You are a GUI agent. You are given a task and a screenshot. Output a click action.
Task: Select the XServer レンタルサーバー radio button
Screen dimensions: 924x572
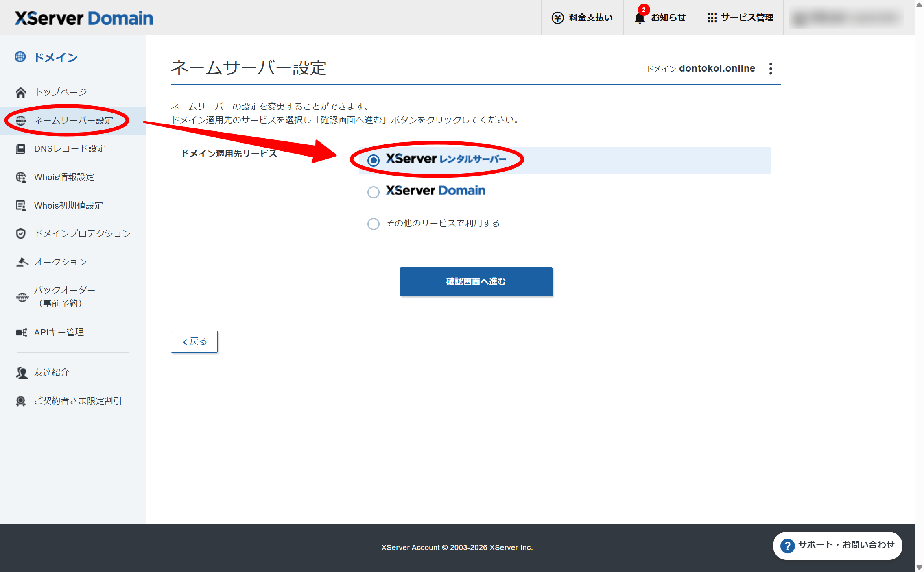click(374, 160)
